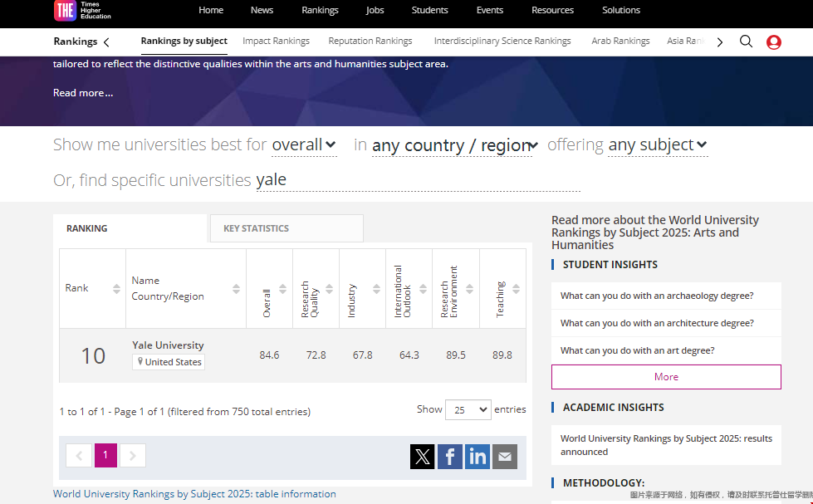Click the International Outlook score 64.3
The image size is (813, 504).
pos(409,355)
